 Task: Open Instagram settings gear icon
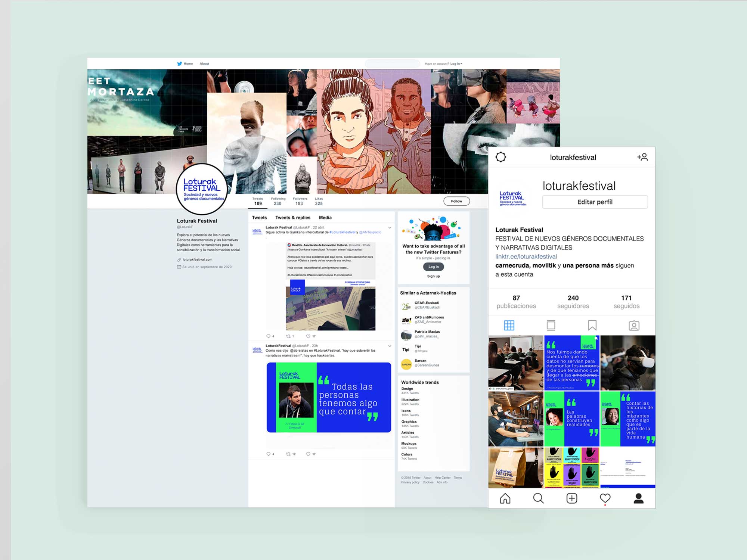click(500, 157)
